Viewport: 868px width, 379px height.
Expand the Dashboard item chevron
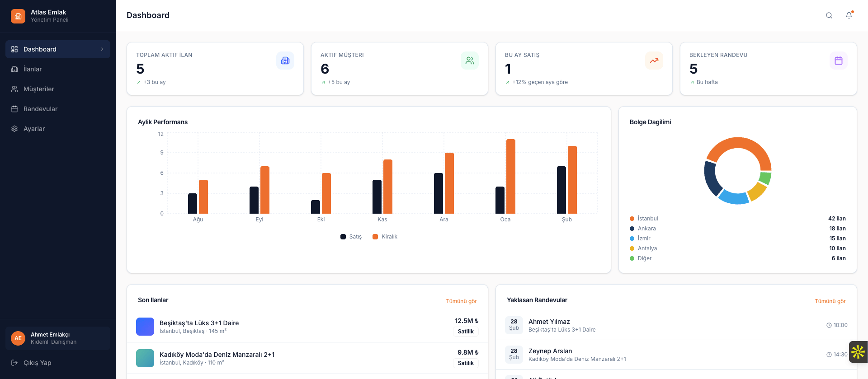(x=102, y=49)
